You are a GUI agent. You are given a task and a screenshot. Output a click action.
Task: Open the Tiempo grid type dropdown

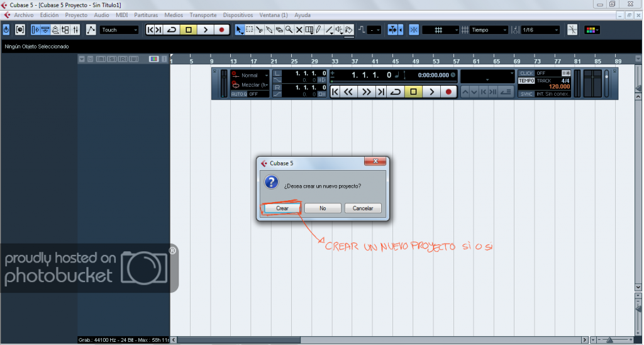[x=489, y=30]
